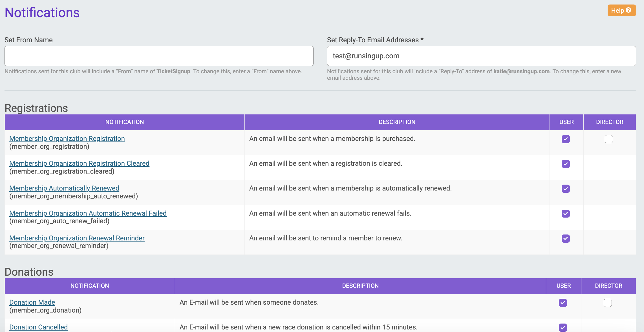Uncheck User for Renewal Reminder notification
This screenshot has width=644, height=332.
pyautogui.click(x=566, y=238)
